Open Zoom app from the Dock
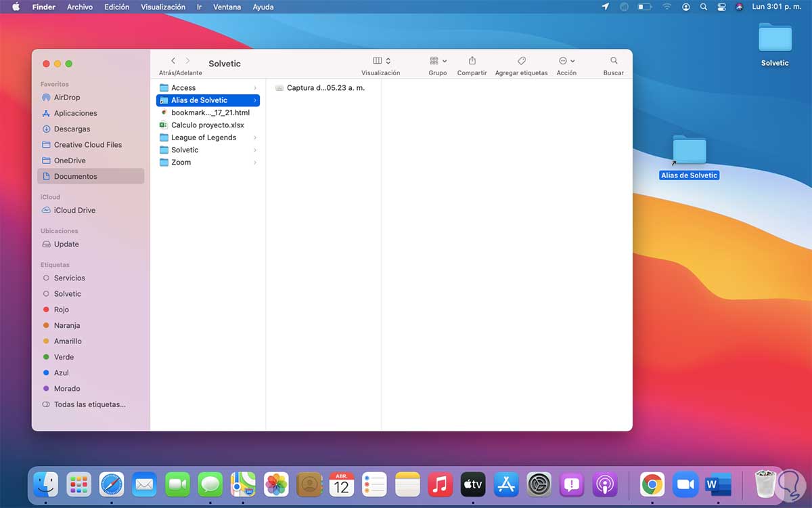The width and height of the screenshot is (812, 508). coord(685,484)
